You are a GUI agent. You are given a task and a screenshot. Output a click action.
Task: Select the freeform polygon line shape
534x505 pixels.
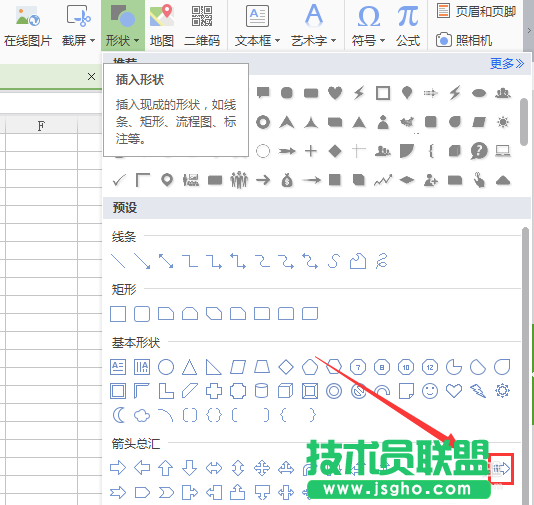coord(358,261)
